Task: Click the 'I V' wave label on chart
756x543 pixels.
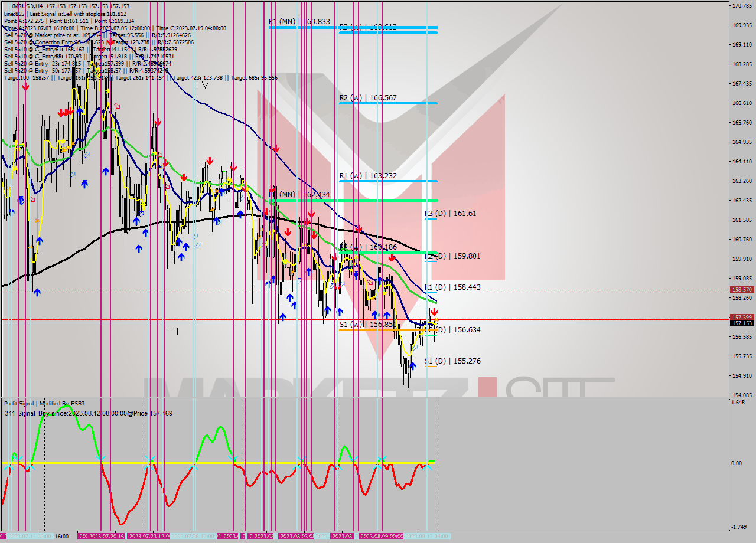Action: 203,85
